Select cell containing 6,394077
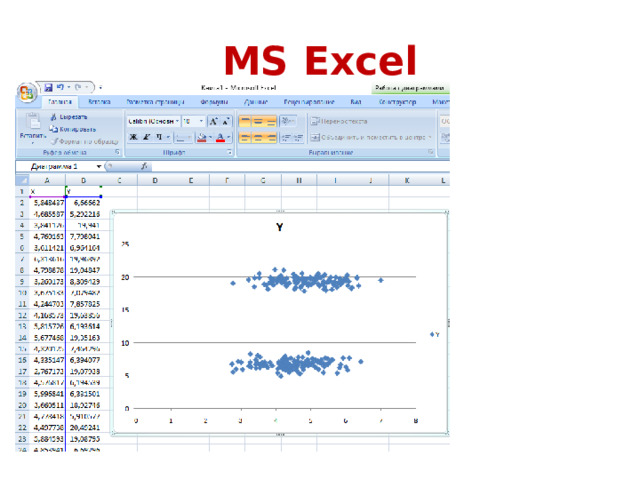This screenshot has width=640, height=480. [83, 360]
